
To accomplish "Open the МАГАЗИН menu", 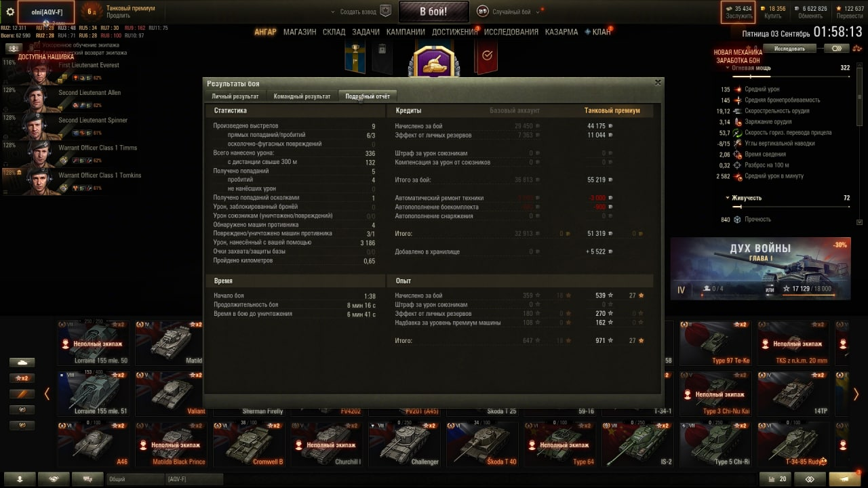I will [x=300, y=32].
